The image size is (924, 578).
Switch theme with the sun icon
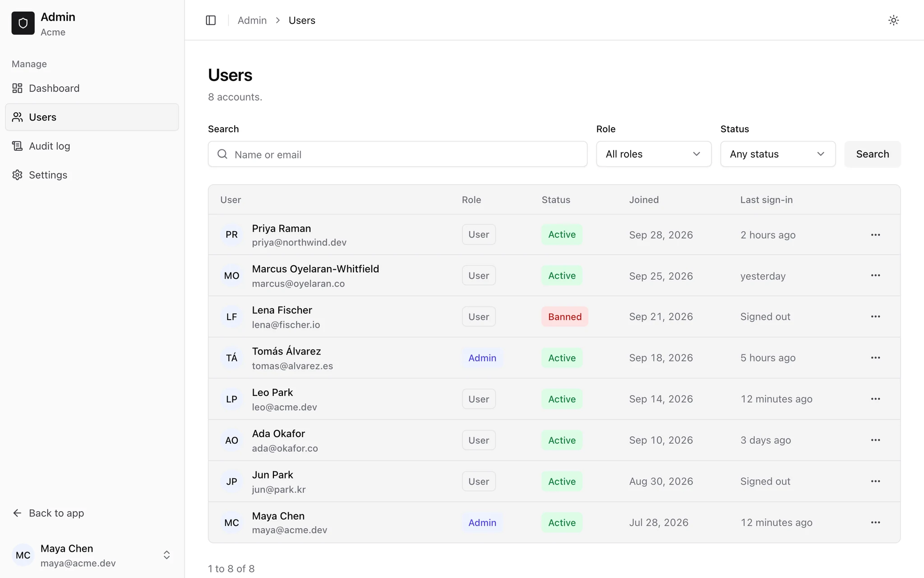[893, 20]
